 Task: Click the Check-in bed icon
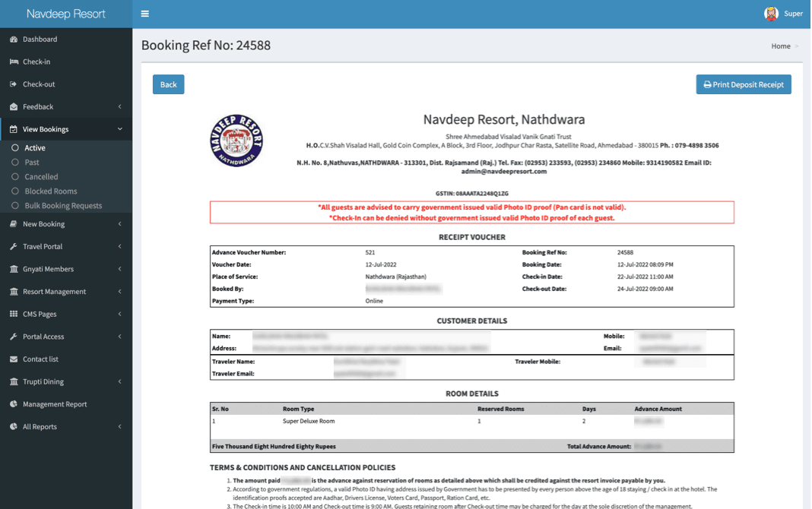(14, 62)
